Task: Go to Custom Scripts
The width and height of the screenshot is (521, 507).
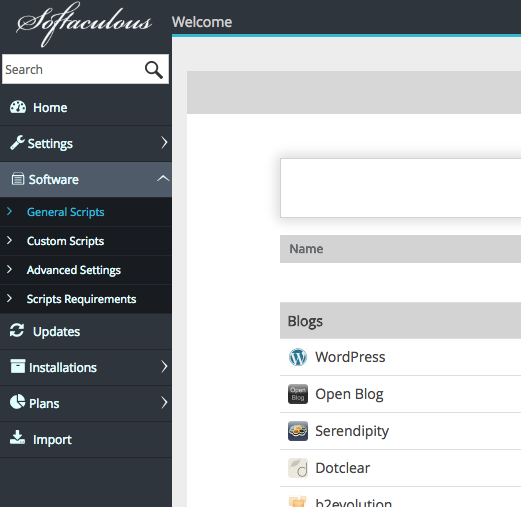Action: pyautogui.click(x=65, y=241)
